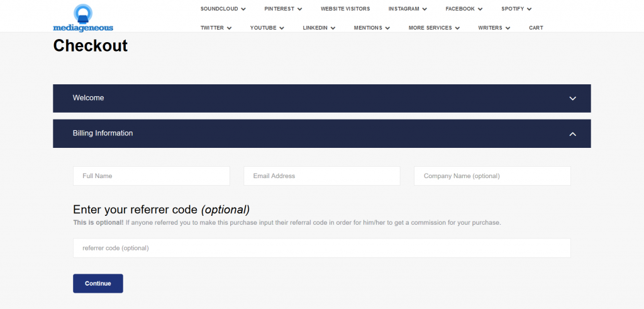Open the Cart page
Image resolution: width=644 pixels, height=309 pixels.
[536, 28]
